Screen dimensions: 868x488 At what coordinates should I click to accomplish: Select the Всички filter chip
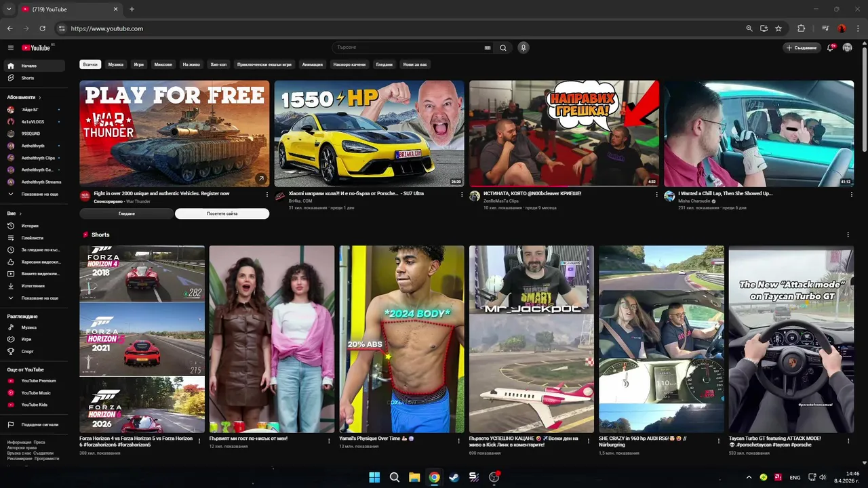90,64
